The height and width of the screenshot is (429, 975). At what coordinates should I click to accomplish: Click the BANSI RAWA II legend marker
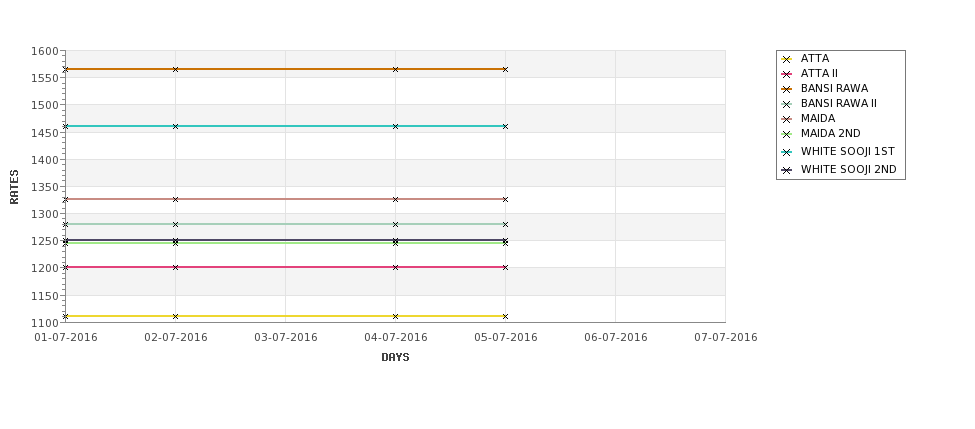[787, 104]
